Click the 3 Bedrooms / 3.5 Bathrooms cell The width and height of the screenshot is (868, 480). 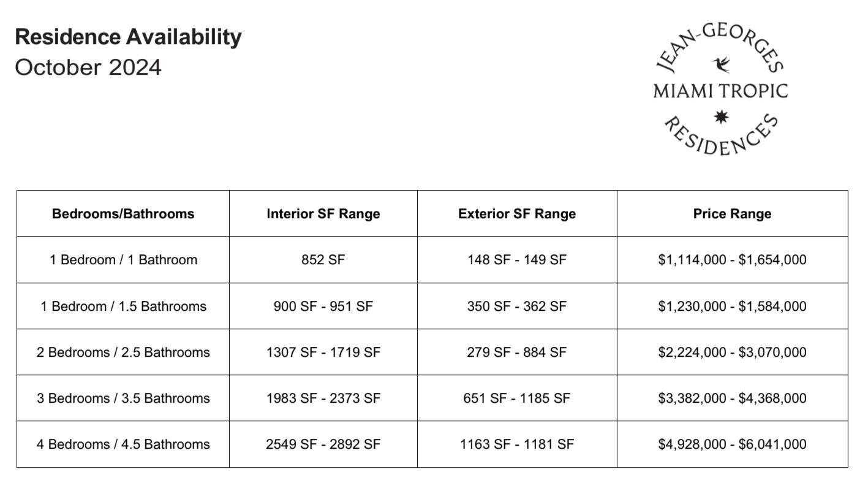coord(123,398)
